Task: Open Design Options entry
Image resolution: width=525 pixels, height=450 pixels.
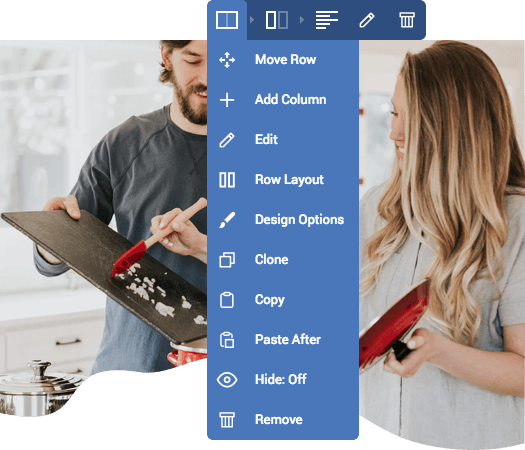Action: click(x=283, y=220)
